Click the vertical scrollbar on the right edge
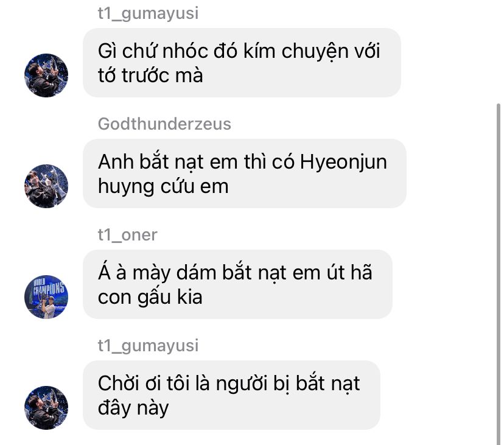504x445 pixels. [x=498, y=274]
